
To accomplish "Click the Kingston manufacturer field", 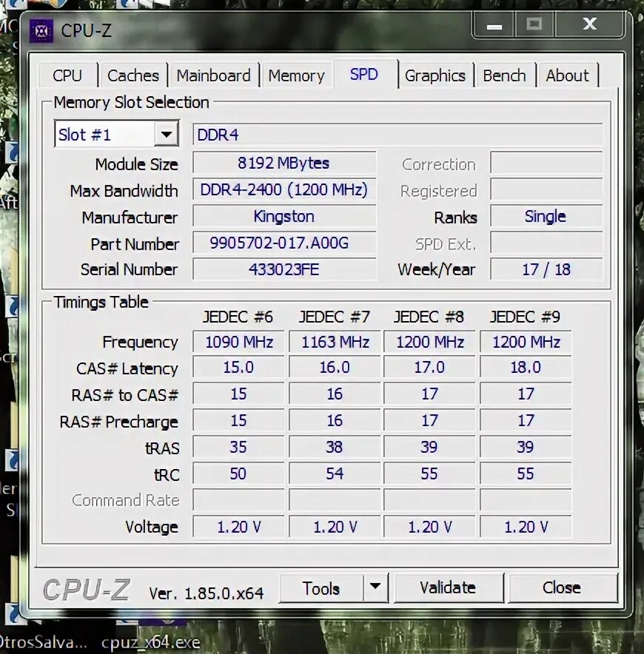I will (284, 217).
